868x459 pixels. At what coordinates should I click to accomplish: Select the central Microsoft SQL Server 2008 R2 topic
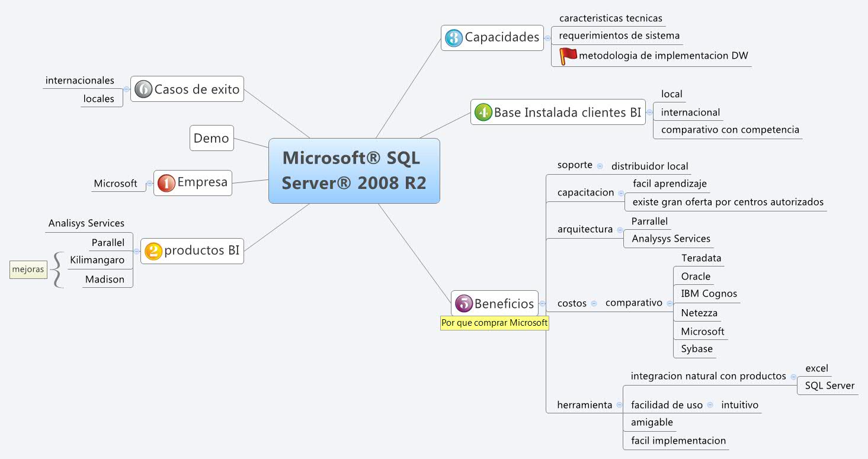[x=354, y=171]
